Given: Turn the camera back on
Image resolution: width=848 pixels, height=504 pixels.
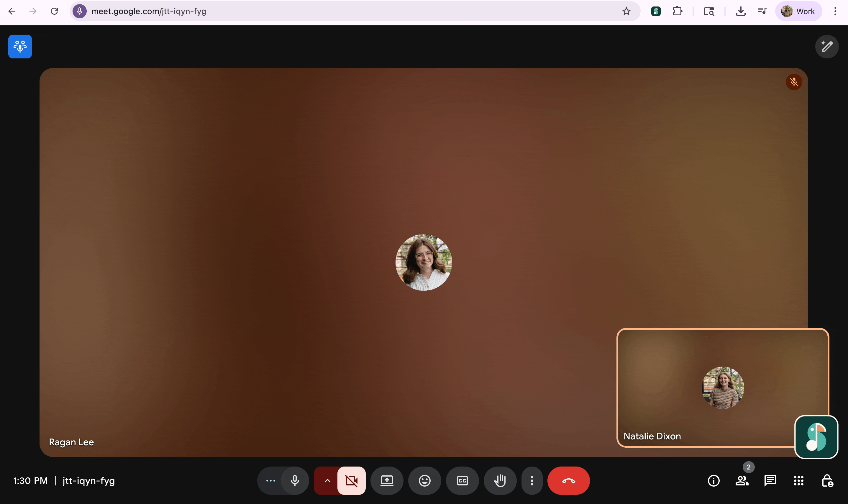Looking at the screenshot, I should click(x=351, y=481).
